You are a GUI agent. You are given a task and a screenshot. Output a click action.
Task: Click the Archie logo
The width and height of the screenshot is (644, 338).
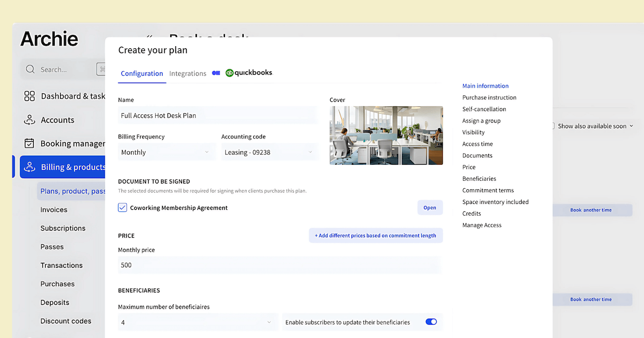point(49,39)
